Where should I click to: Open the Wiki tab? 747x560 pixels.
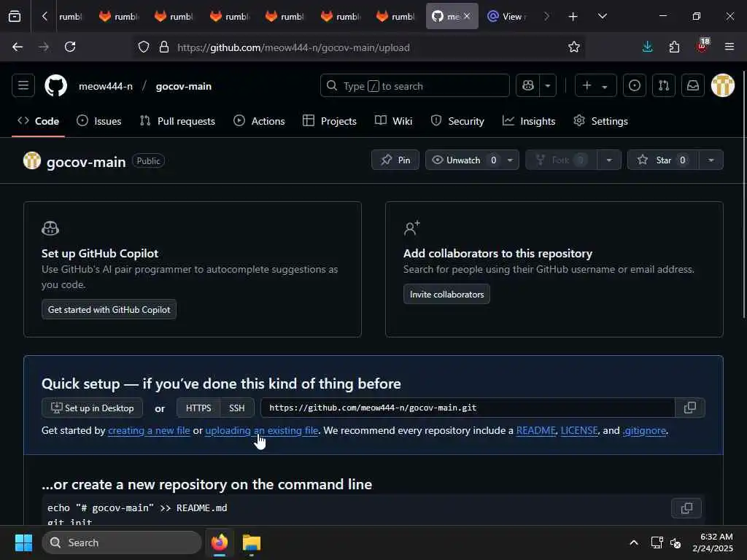pos(393,121)
